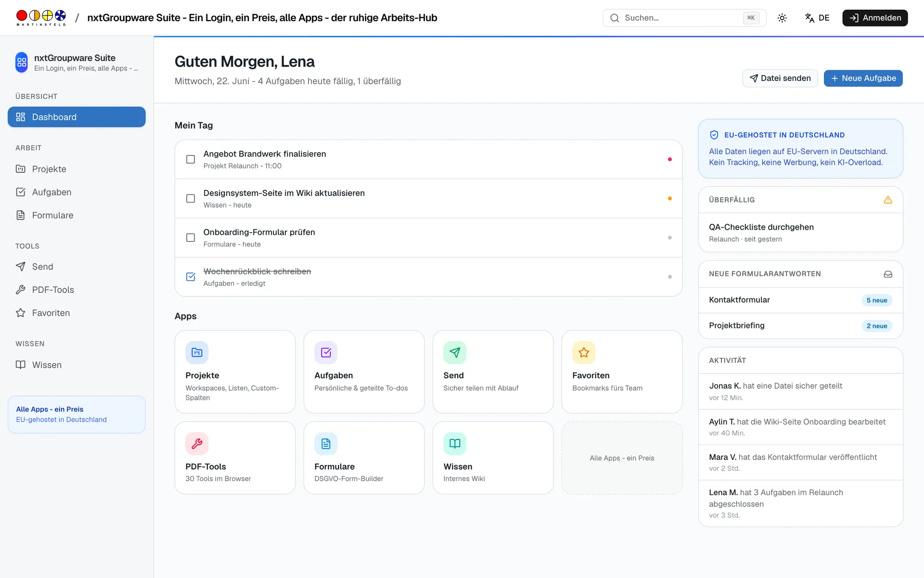Open Wissen in the sidebar

77,365
